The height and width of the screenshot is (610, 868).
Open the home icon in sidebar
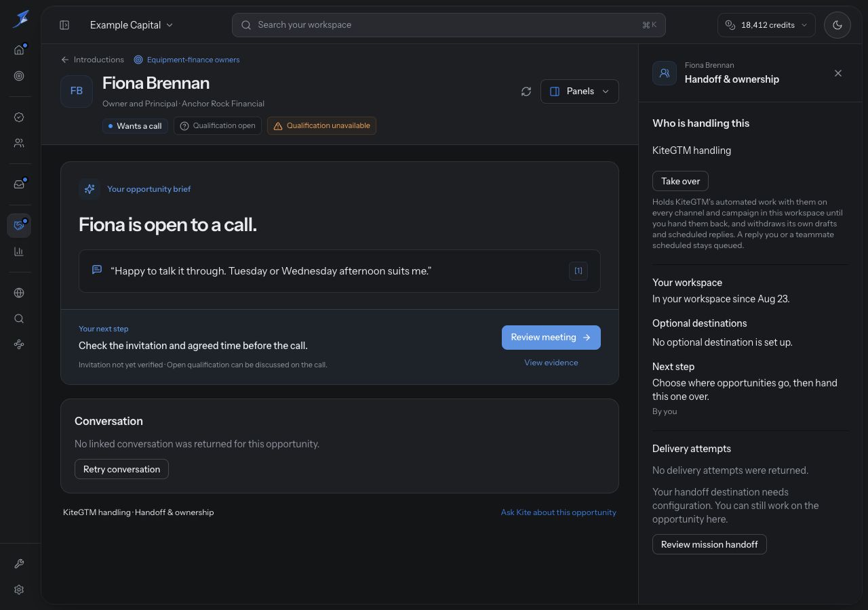coord(19,49)
